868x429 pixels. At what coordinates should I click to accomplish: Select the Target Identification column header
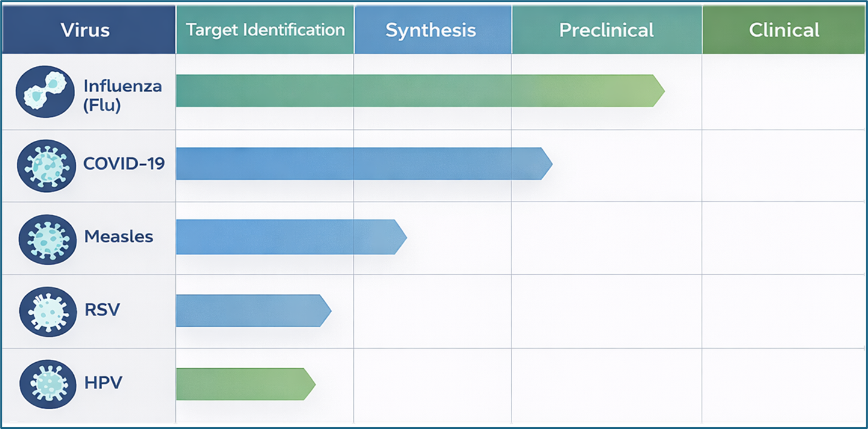point(265,30)
